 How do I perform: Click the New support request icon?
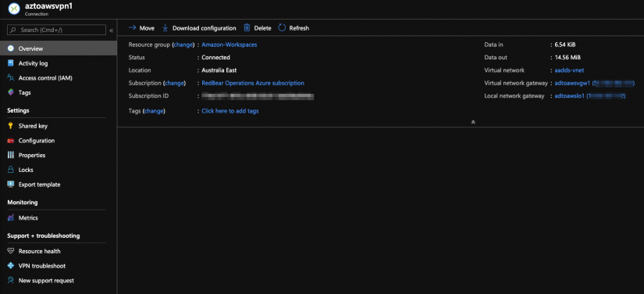tap(11, 281)
